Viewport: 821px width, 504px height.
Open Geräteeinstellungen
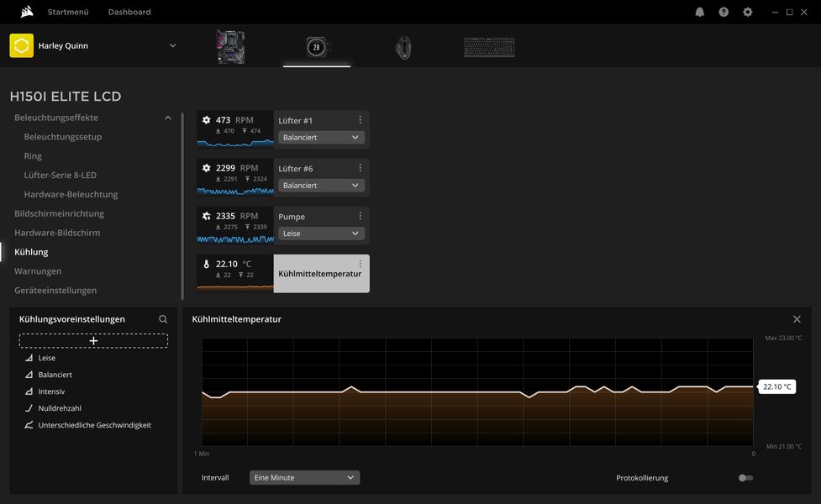[x=55, y=290]
